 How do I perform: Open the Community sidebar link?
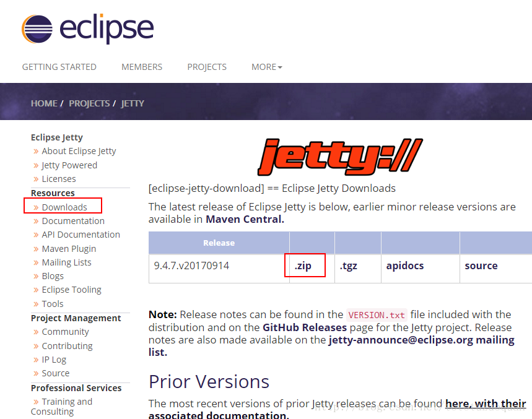tap(66, 332)
